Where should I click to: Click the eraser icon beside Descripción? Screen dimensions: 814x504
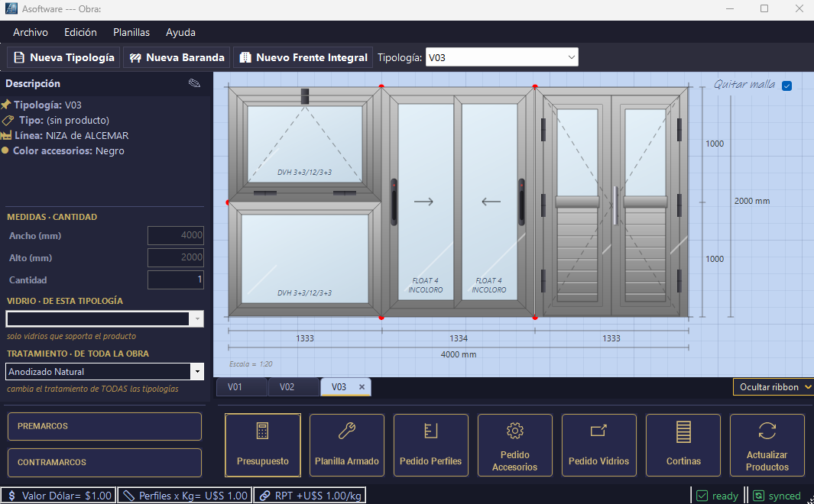pos(194,83)
